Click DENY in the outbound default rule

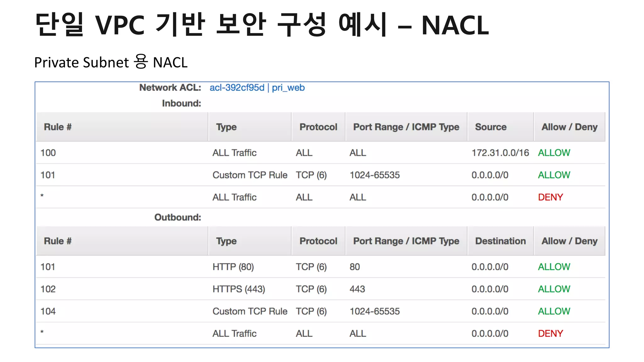pos(550,334)
